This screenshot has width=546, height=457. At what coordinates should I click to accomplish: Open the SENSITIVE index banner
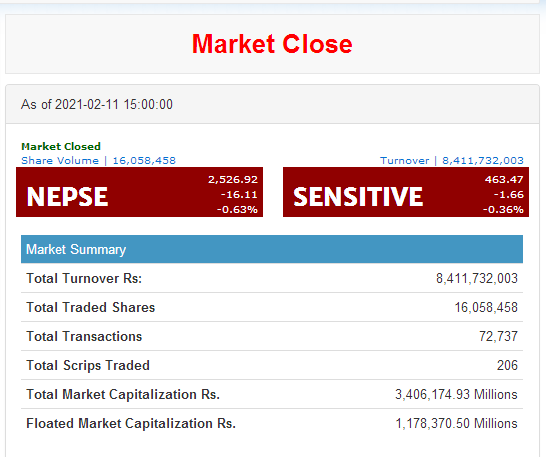(x=406, y=192)
